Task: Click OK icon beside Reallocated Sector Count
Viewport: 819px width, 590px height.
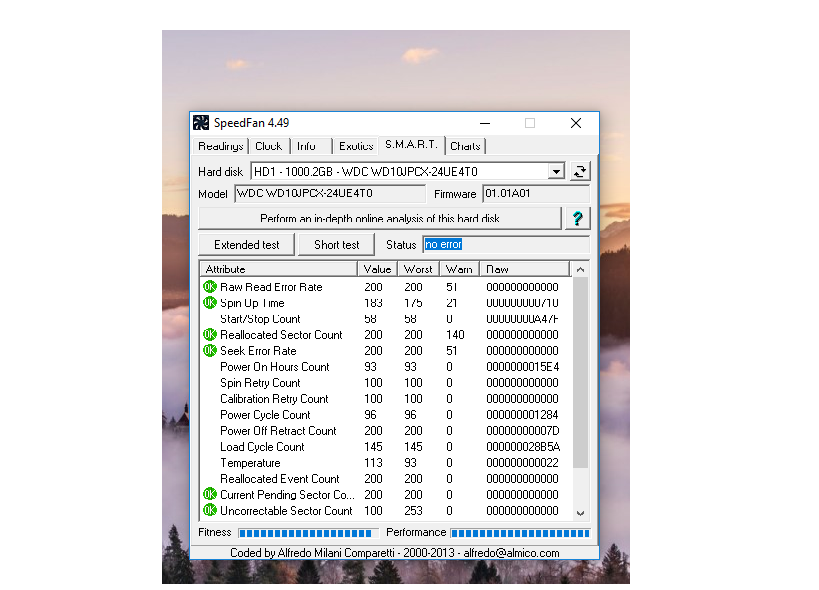Action: [210, 335]
